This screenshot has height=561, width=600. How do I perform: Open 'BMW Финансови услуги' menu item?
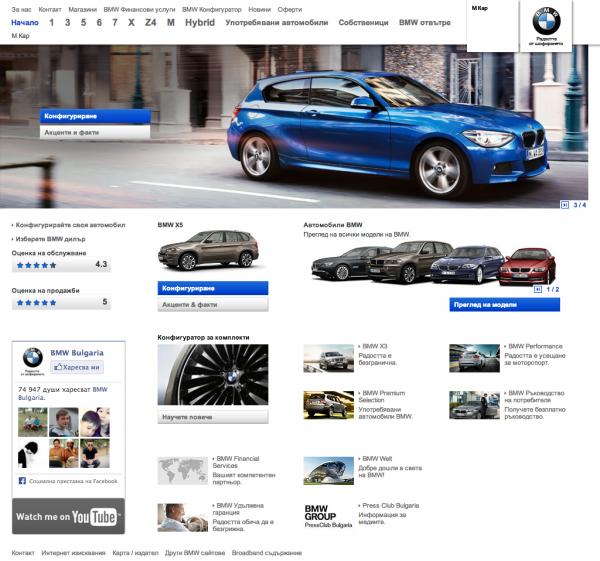(139, 9)
